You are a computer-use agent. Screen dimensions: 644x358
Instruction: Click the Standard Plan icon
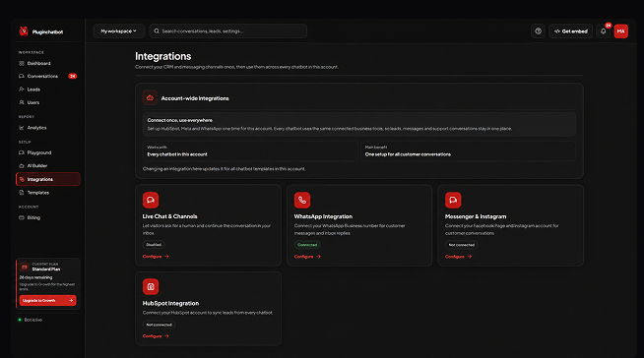click(x=25, y=267)
